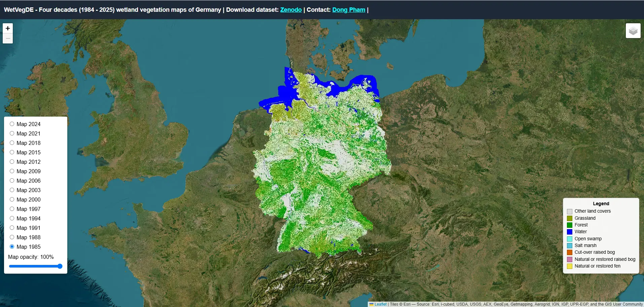
Task: Click the Water blue legend swatch
Action: coord(570,232)
